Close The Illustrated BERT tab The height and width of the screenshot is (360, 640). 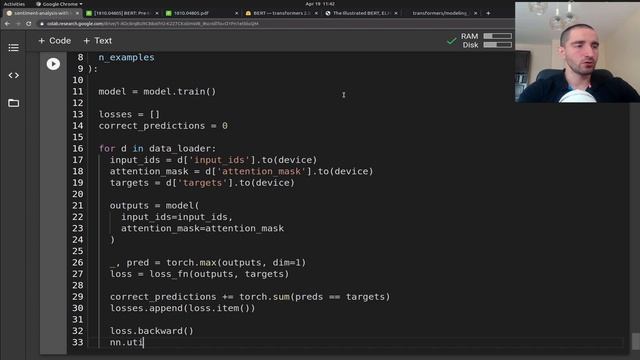tap(396, 13)
